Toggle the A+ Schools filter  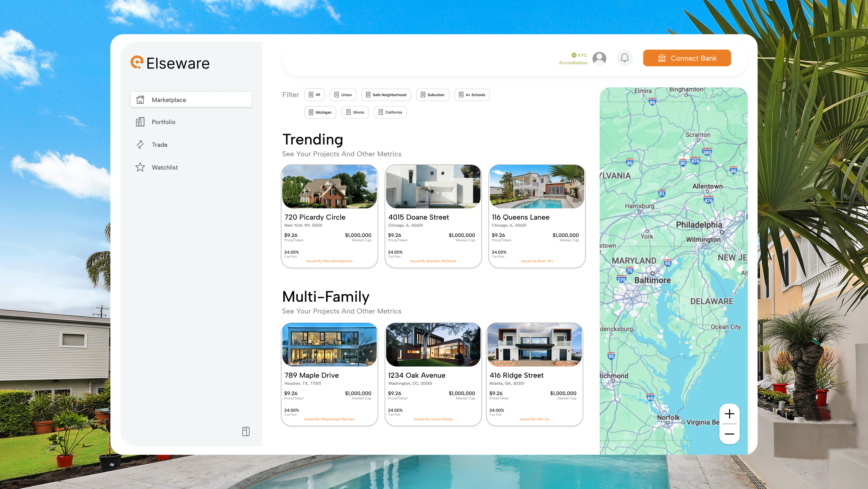coord(472,95)
